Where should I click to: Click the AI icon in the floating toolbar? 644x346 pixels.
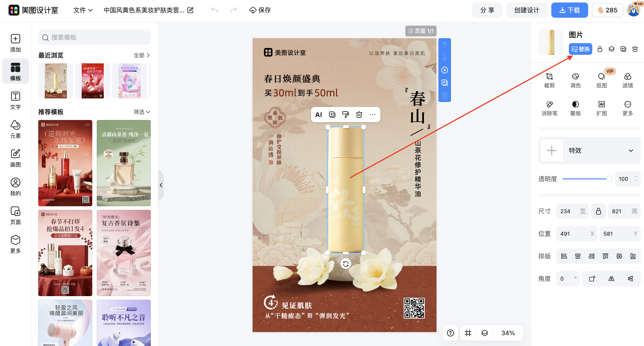318,114
